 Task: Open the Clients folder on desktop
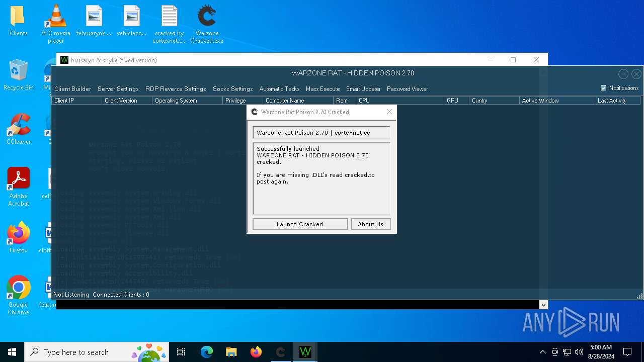[x=18, y=21]
